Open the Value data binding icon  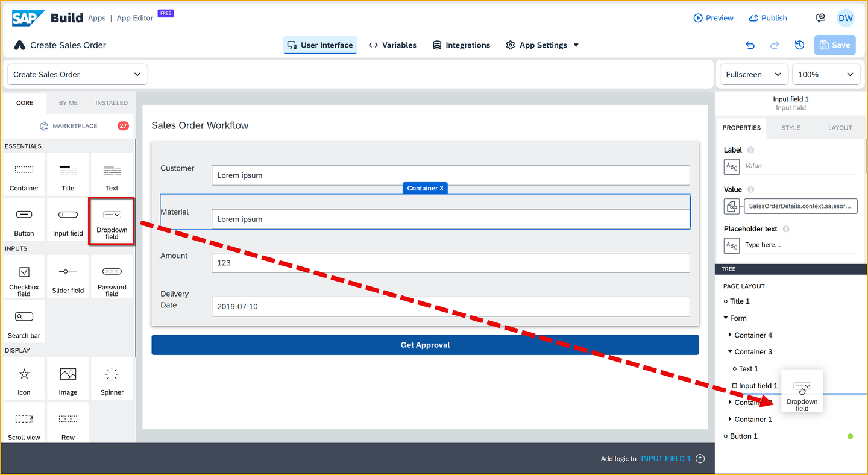732,206
